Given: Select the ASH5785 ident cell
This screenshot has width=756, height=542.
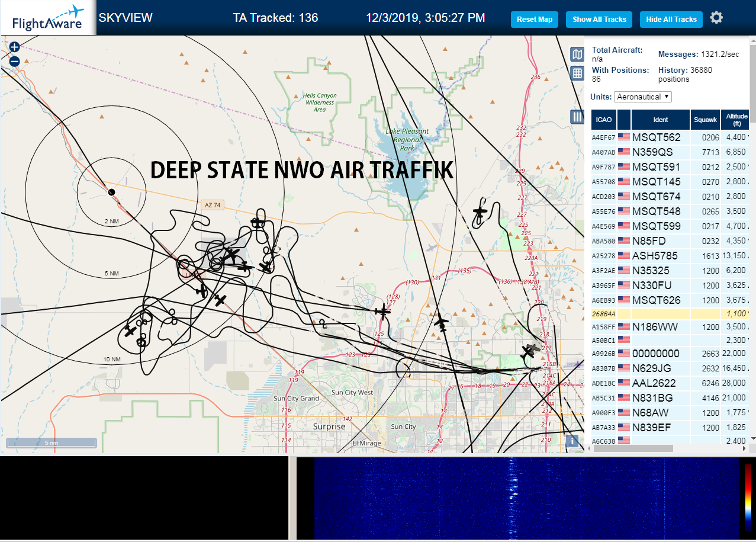Looking at the screenshot, I should click(x=661, y=256).
